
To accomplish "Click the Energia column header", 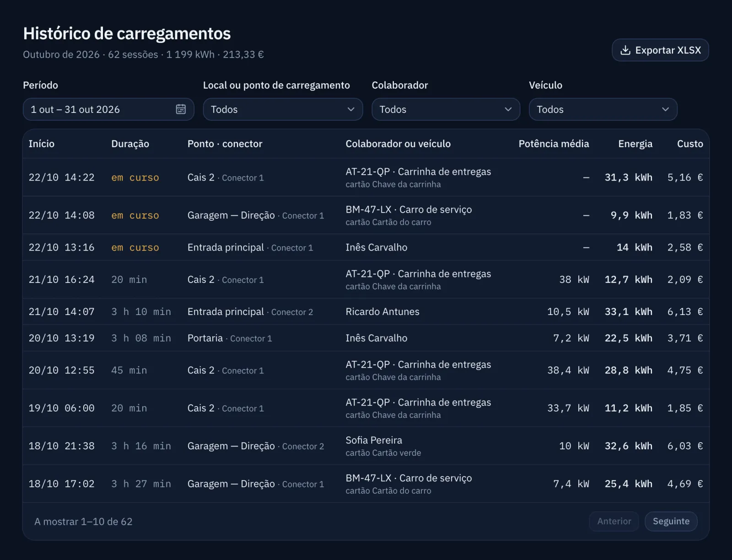I will tap(635, 144).
